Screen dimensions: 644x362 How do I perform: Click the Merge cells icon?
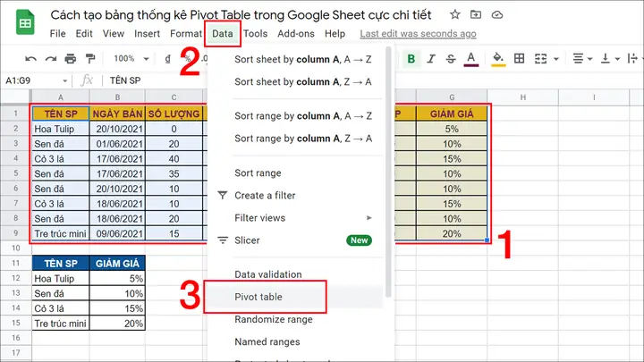540,59
